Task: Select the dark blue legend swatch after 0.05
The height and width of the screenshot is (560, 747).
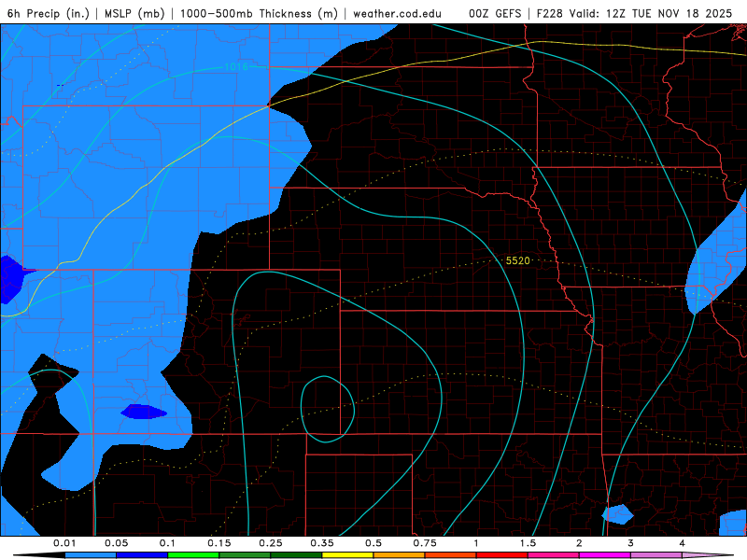Action: [x=142, y=555]
